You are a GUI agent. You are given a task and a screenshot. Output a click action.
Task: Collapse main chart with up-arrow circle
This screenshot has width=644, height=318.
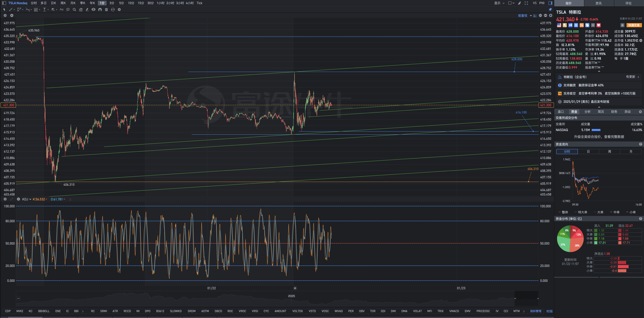12,15
